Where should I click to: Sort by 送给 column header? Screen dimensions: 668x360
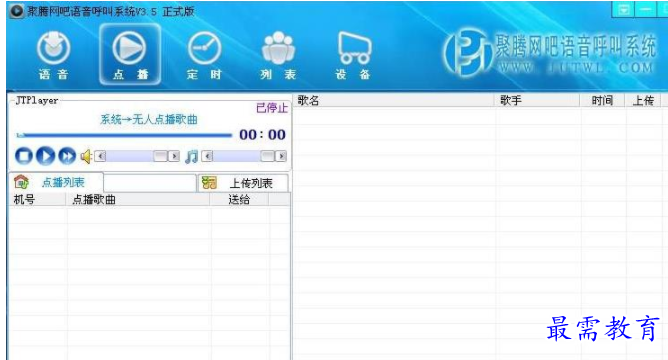coord(239,199)
